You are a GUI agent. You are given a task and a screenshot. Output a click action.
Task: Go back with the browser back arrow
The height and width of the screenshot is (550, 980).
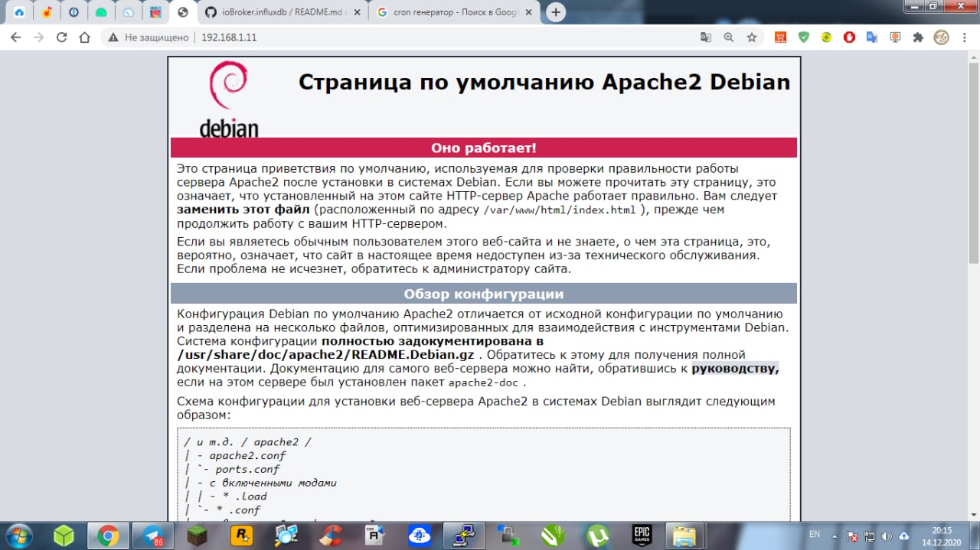[16, 37]
